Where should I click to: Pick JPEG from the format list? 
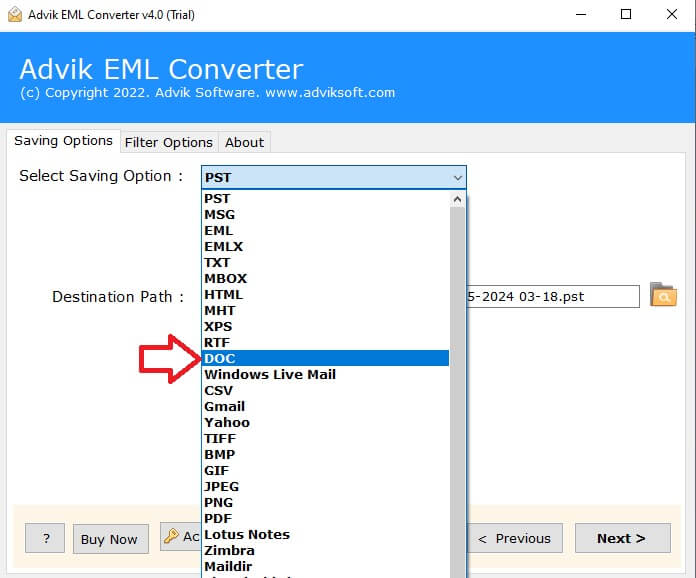pos(325,486)
